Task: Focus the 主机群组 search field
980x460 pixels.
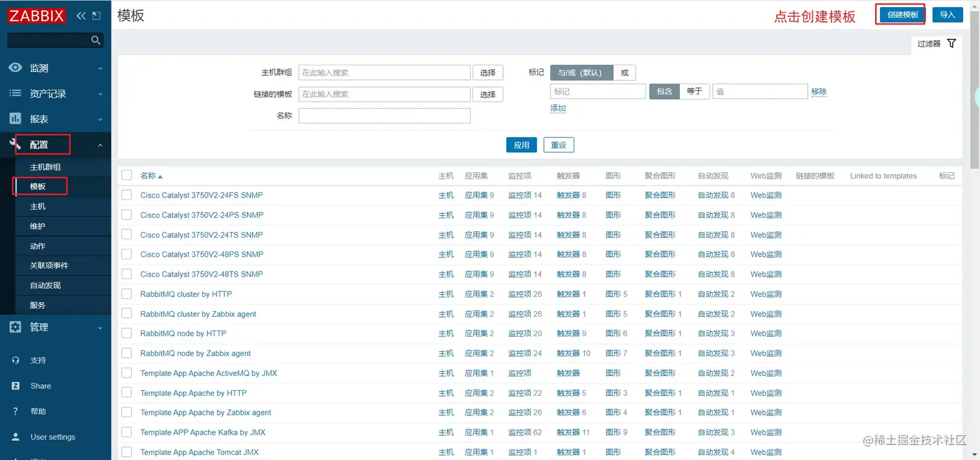Action: pyautogui.click(x=384, y=73)
